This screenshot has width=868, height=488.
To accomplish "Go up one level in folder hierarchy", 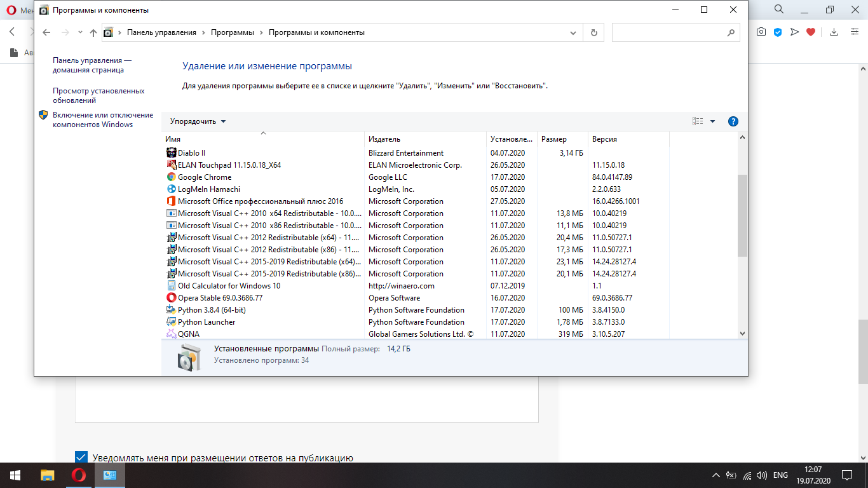I will click(x=93, y=32).
